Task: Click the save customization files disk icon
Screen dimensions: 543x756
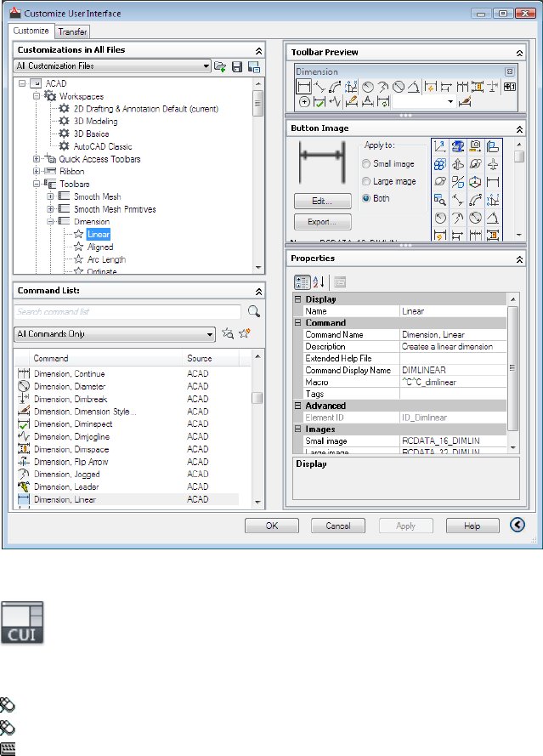Action: click(x=237, y=66)
